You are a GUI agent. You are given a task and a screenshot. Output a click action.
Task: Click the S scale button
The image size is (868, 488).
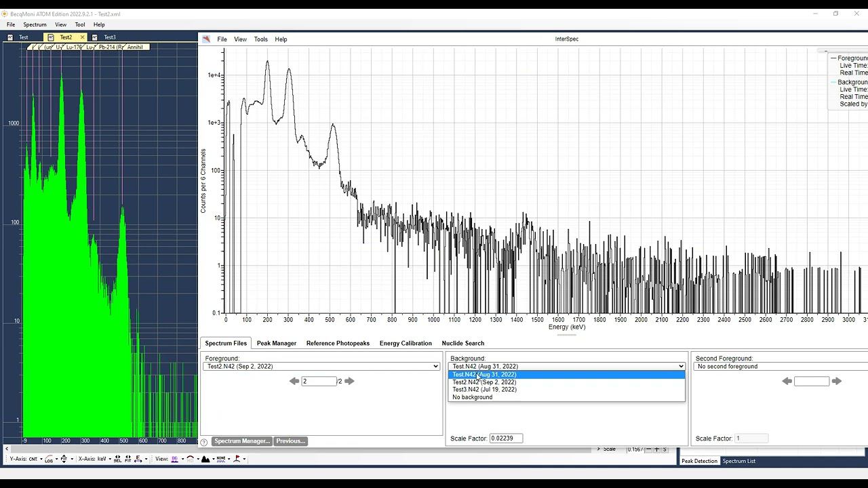(665, 449)
